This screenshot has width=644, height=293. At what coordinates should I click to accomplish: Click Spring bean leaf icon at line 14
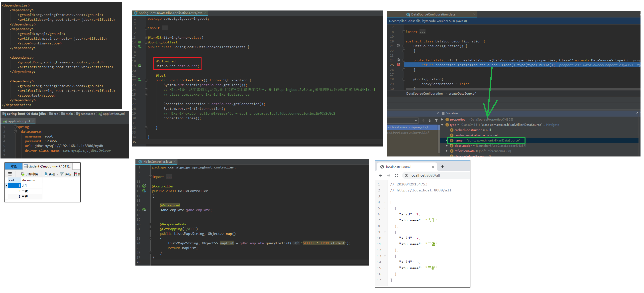point(139,42)
